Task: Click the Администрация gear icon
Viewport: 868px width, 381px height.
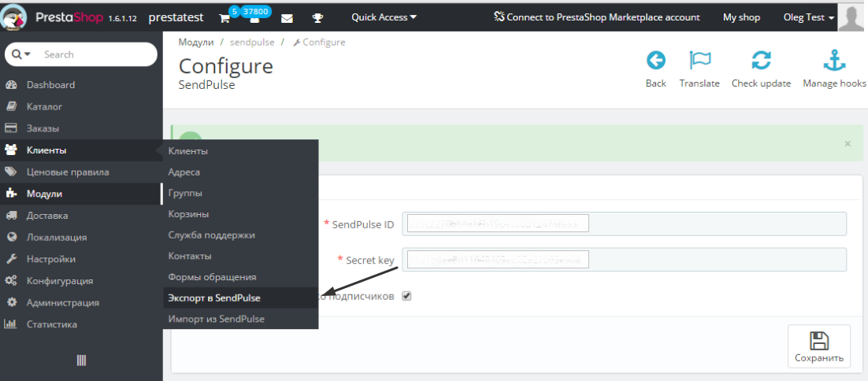Action: (11, 302)
